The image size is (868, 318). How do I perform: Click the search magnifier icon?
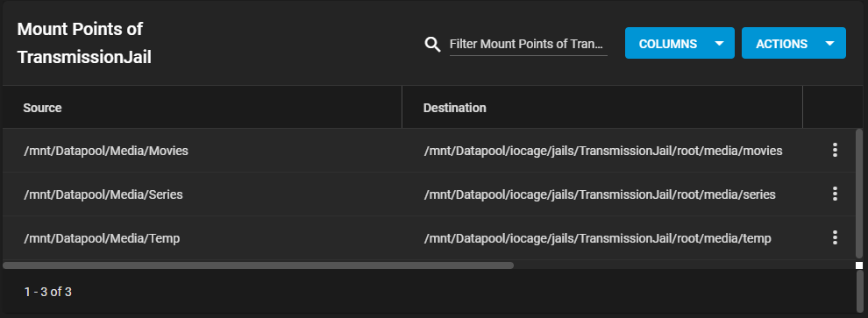click(432, 45)
